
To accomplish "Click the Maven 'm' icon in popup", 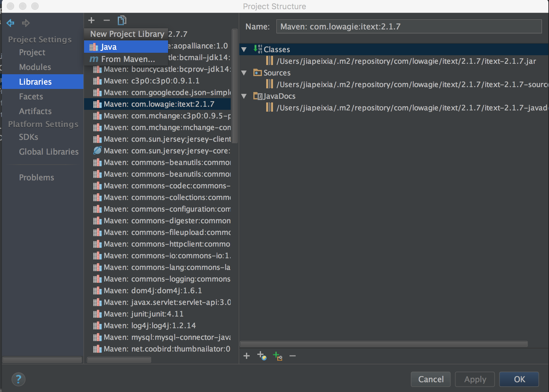I will [x=94, y=59].
